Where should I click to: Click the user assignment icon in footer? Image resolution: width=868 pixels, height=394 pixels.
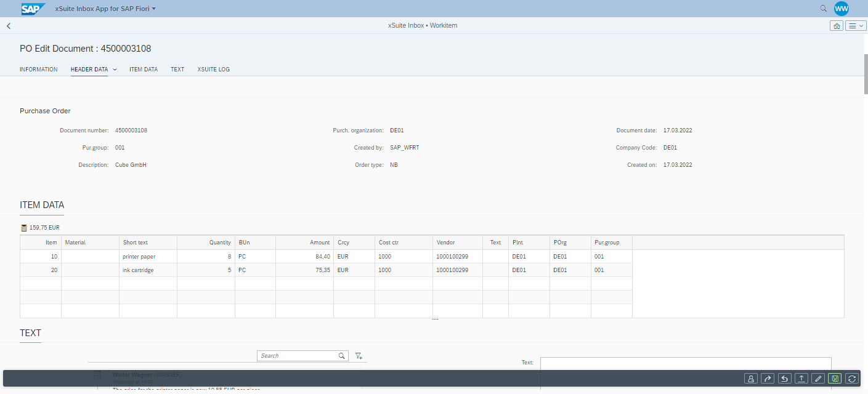(751, 379)
